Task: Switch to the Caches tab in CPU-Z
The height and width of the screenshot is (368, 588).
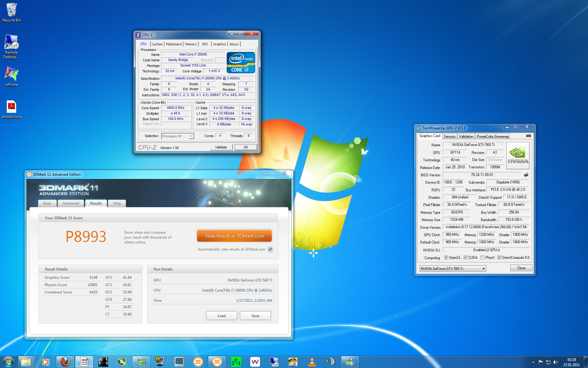Action: [157, 44]
